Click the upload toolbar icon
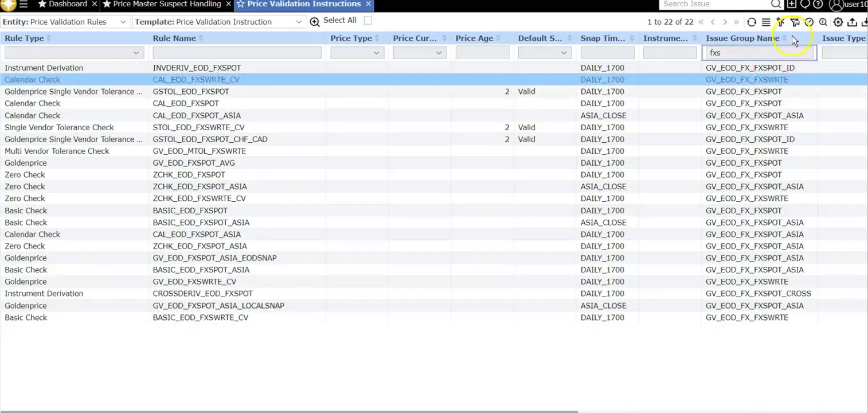 [853, 22]
